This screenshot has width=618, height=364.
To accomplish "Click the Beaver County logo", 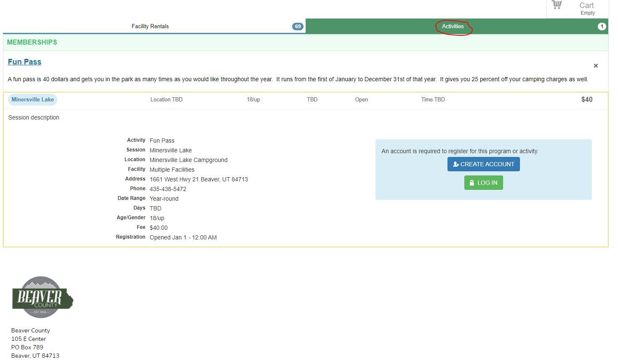I will (x=43, y=297).
